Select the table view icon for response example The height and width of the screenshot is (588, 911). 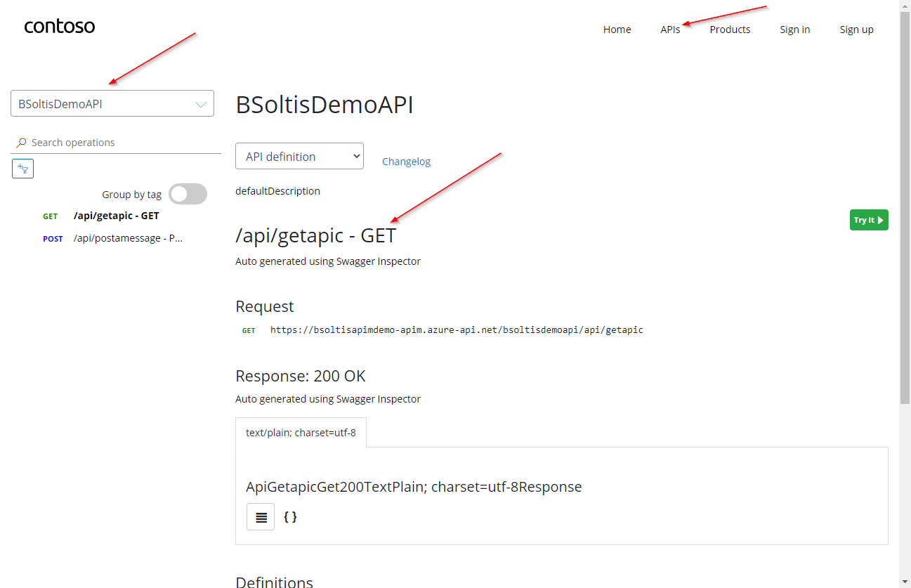(x=260, y=516)
